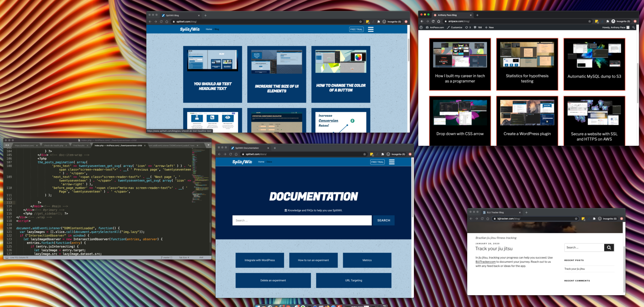Open BJJTracker.com link in post text
The width and height of the screenshot is (644, 307).
click(485, 262)
